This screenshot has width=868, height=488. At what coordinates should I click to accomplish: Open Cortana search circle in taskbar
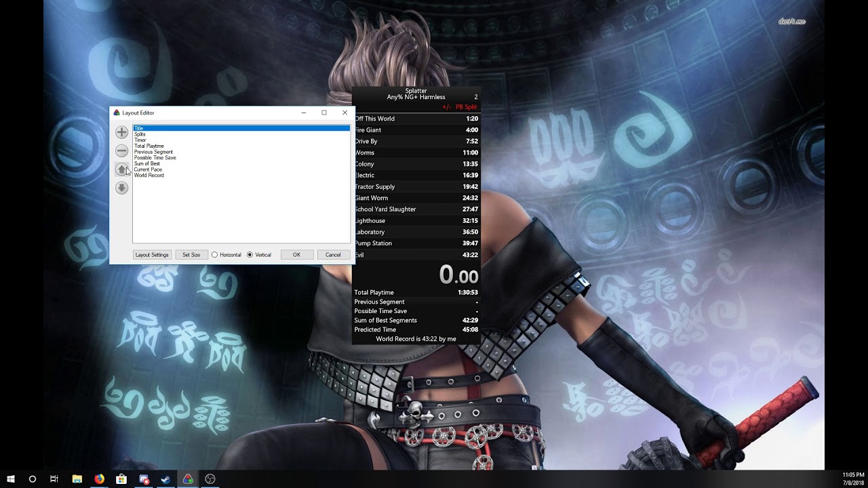33,479
